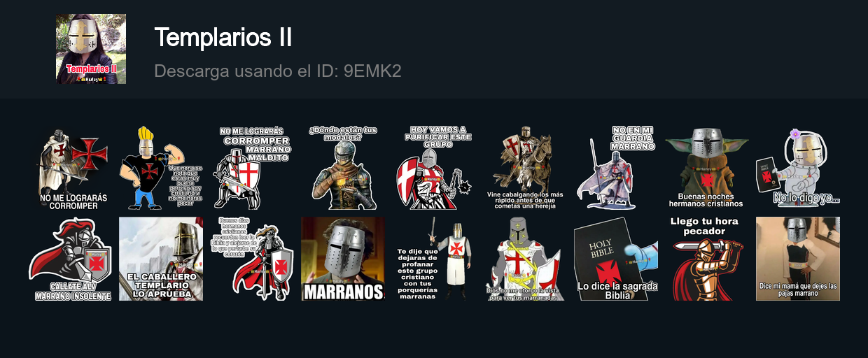Select the 'Llegó tu hora pecador' sticker
The height and width of the screenshot is (358, 868).
coord(707,259)
